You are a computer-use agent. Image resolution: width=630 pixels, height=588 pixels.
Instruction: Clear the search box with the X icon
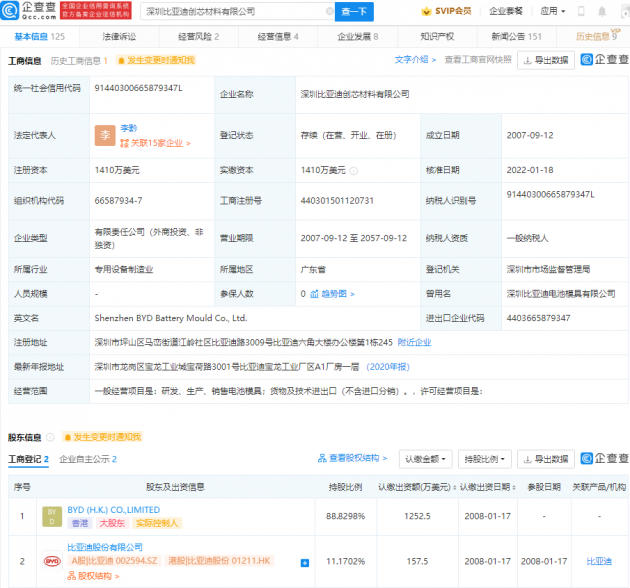tap(329, 12)
